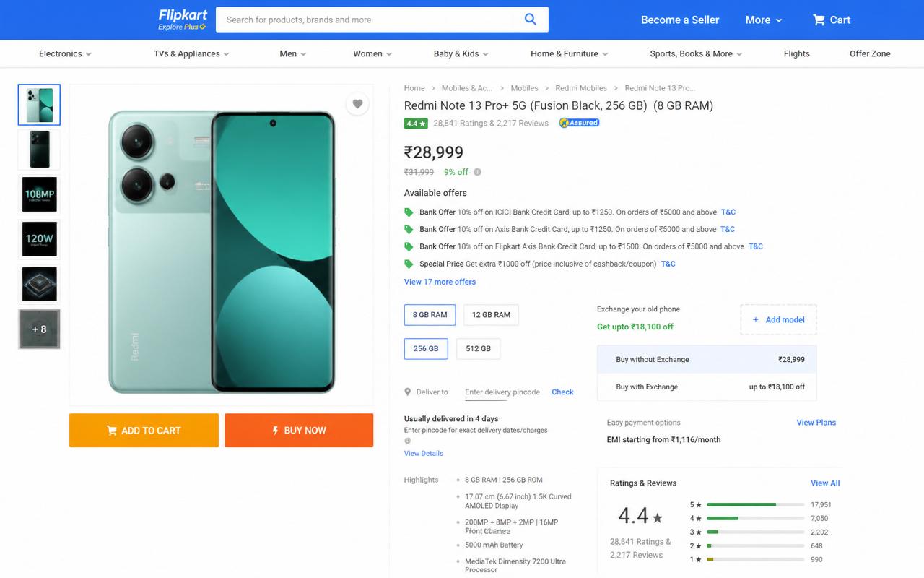
Task: Click the info icon under delivery charges text
Action: (x=407, y=441)
